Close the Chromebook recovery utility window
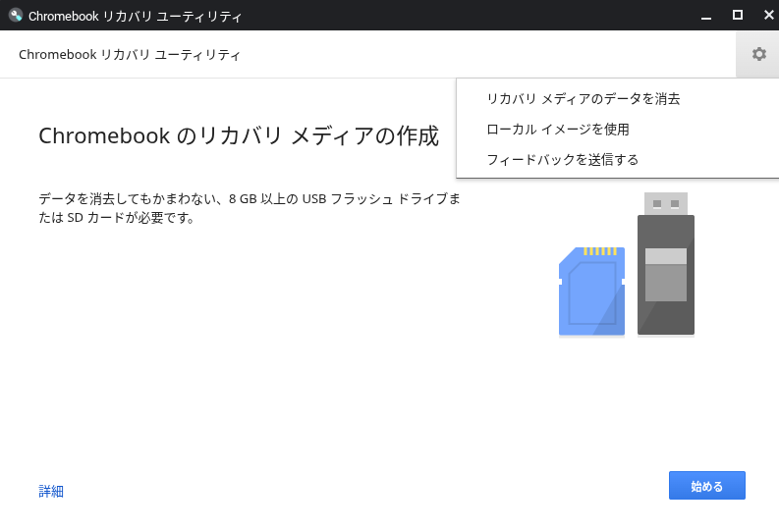 tap(767, 16)
